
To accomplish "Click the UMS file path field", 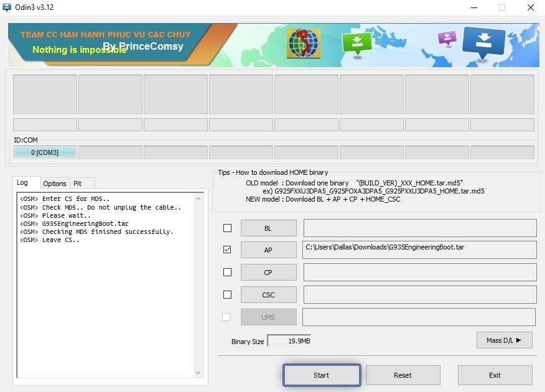I will (419, 317).
